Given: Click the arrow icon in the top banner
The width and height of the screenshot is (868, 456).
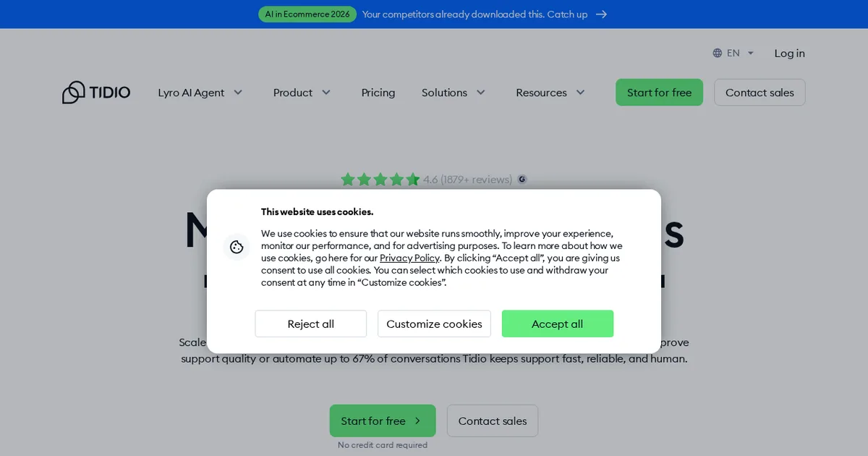Looking at the screenshot, I should point(601,14).
